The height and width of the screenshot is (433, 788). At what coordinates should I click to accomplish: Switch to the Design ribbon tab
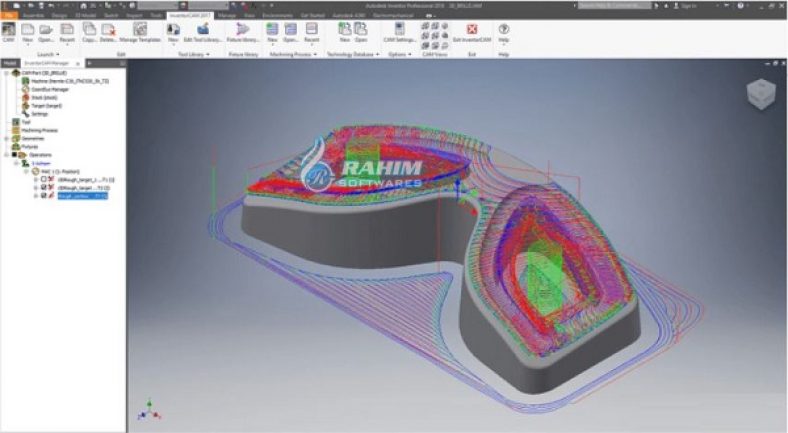point(59,16)
